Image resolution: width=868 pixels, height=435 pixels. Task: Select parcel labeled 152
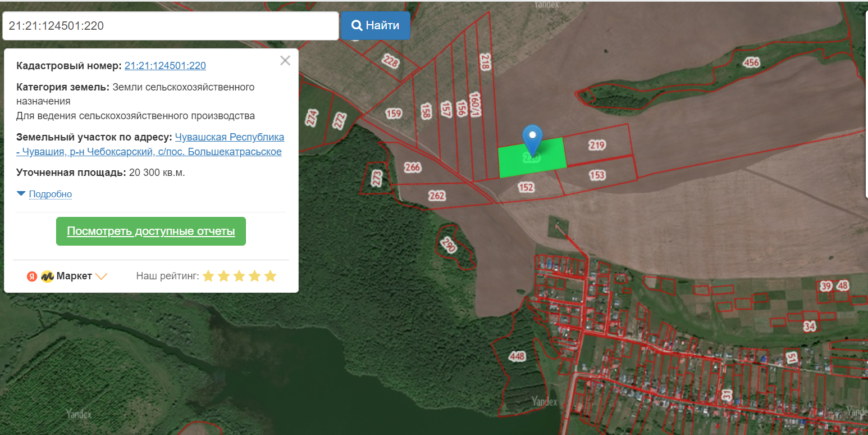pyautogui.click(x=526, y=188)
